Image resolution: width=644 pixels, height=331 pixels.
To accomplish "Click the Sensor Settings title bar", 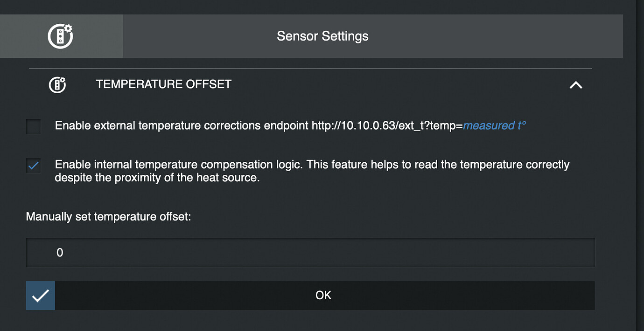I will coord(322,36).
